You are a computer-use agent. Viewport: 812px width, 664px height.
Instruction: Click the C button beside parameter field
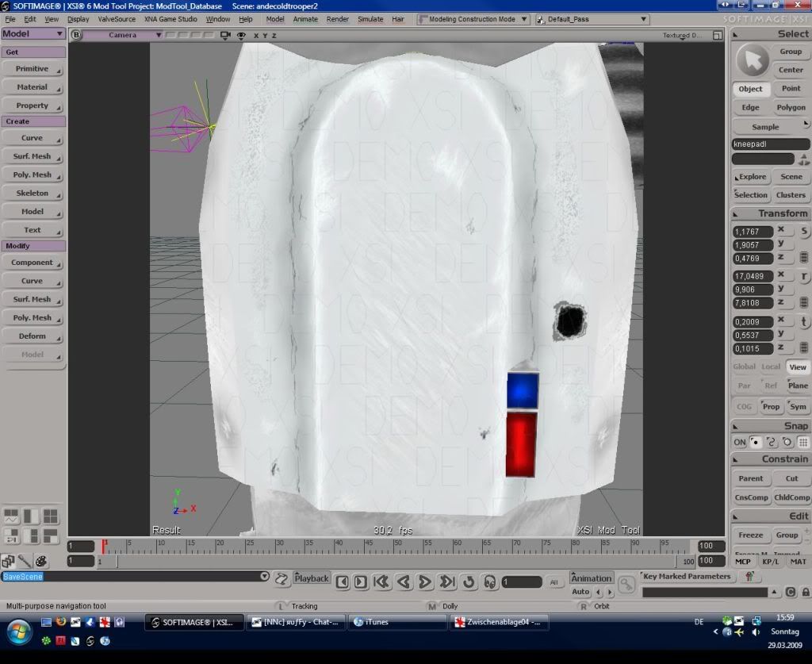coord(791,592)
